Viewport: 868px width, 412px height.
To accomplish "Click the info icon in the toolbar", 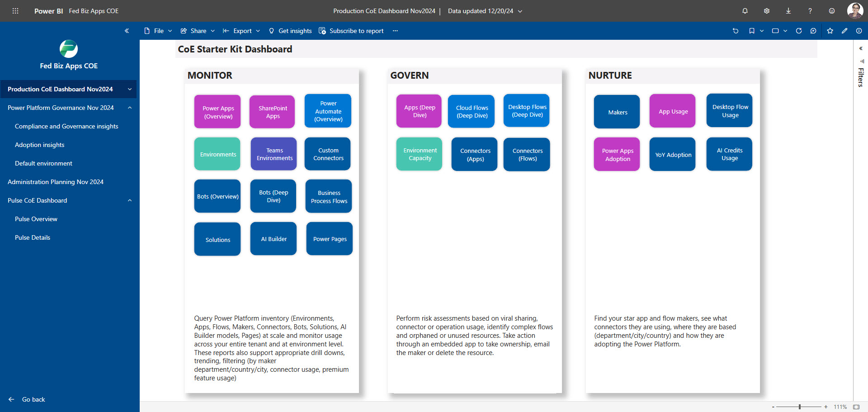I will 859,31.
